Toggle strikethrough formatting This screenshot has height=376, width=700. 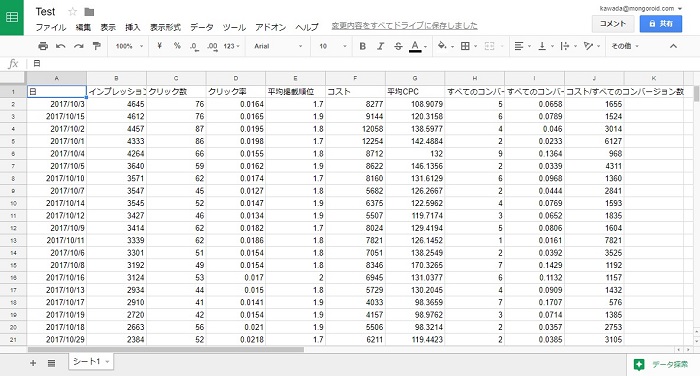click(398, 46)
